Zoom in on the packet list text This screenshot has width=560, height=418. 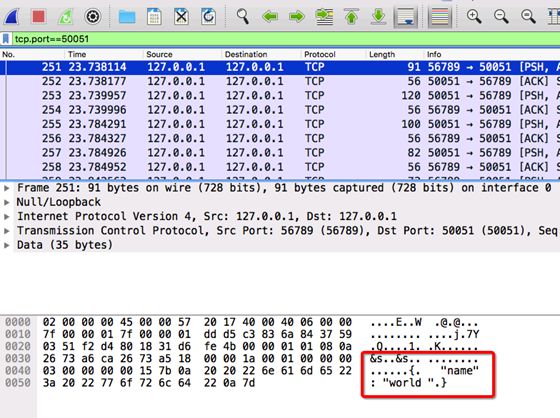tap(474, 16)
